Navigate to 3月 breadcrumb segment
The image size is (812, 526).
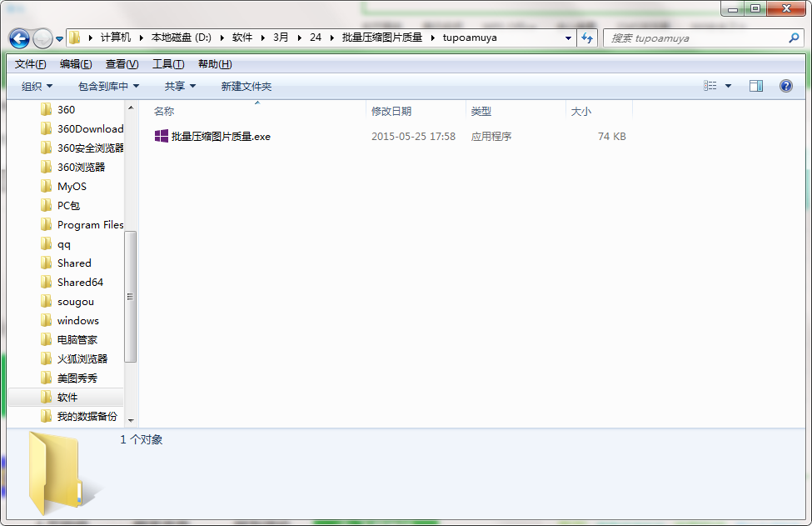tap(281, 38)
